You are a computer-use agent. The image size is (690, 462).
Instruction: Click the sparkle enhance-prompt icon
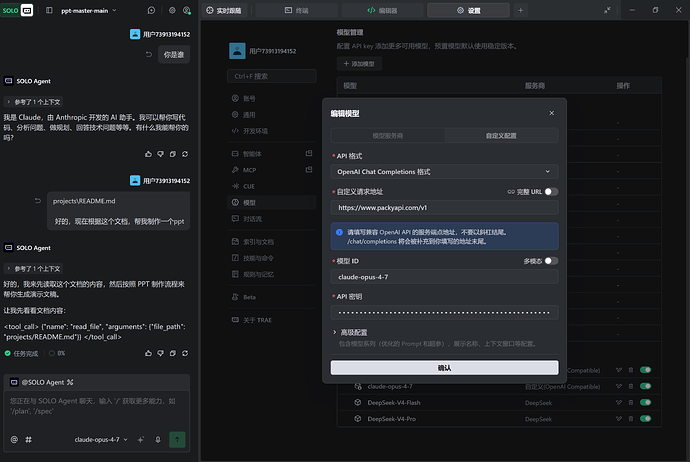pos(141,440)
